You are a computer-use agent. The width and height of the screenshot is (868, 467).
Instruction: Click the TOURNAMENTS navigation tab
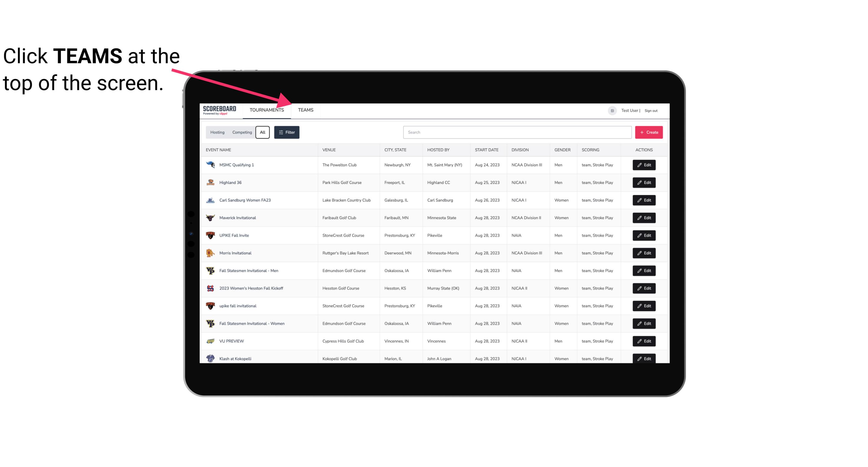266,110
